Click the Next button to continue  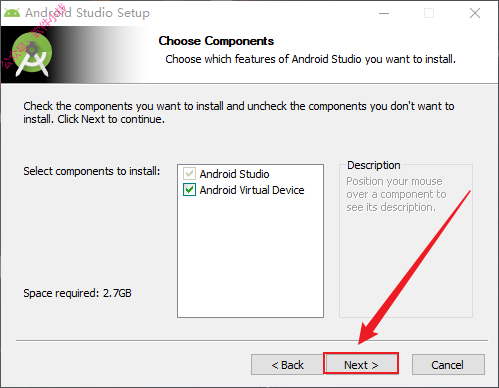point(361,364)
